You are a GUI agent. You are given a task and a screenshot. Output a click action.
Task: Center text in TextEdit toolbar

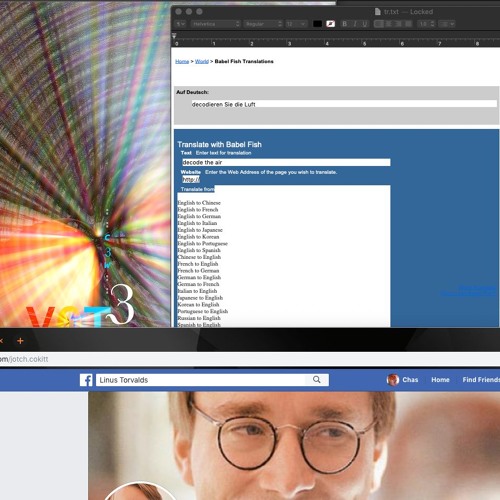[388, 24]
